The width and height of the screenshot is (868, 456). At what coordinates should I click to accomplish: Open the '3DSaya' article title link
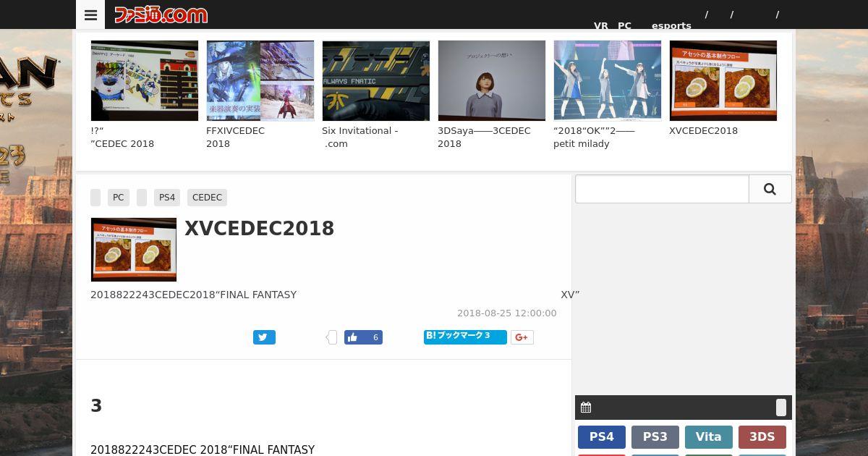click(x=484, y=138)
